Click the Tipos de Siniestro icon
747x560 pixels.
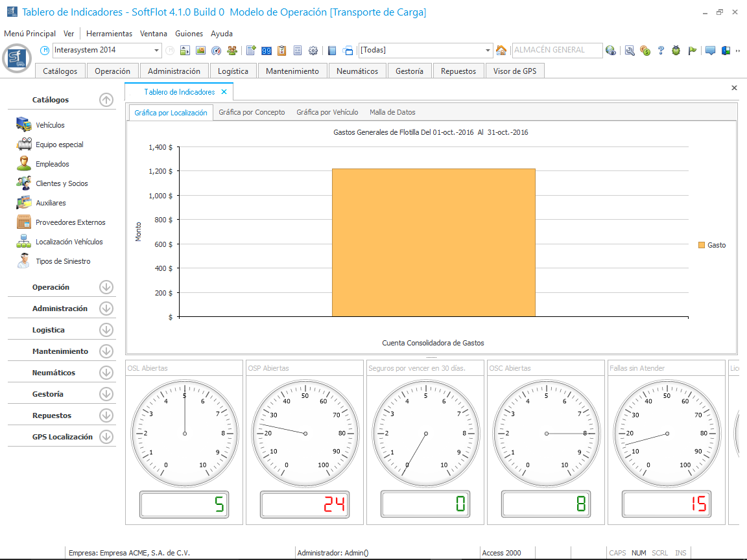(24, 261)
